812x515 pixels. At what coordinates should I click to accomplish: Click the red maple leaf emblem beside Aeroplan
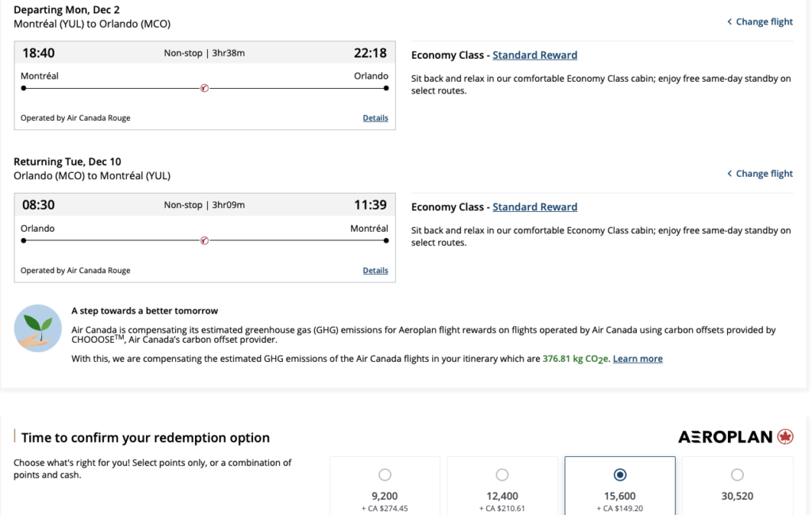tap(785, 437)
